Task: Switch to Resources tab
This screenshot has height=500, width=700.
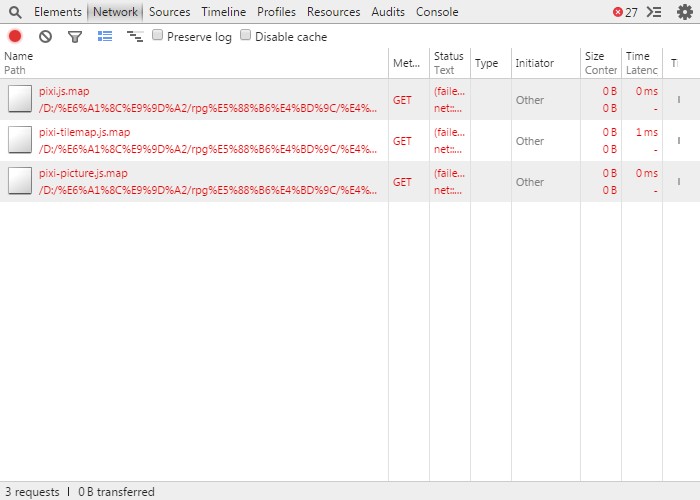Action: (333, 12)
